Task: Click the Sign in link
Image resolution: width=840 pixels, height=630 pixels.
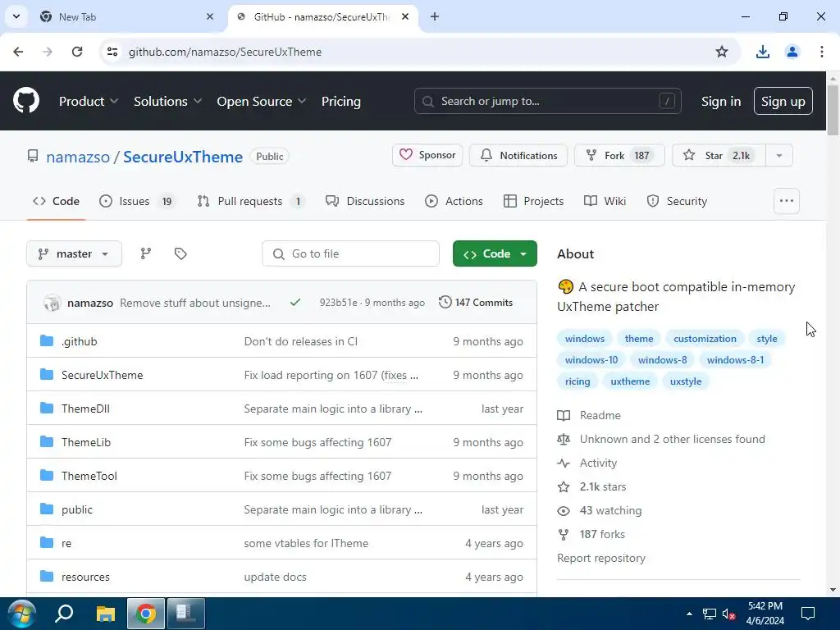Action: tap(720, 101)
